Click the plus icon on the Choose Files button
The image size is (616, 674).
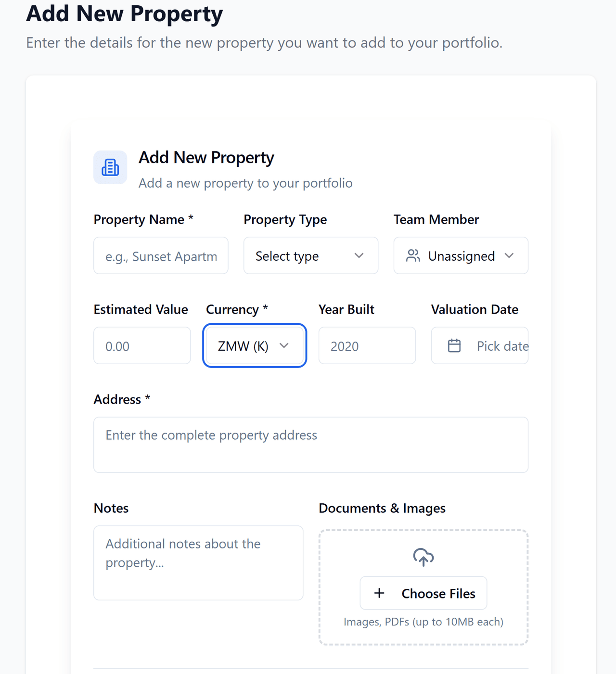[x=380, y=593]
